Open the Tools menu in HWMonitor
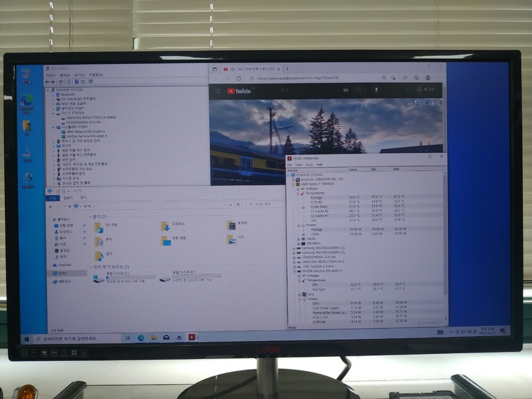Image resolution: width=532 pixels, height=399 pixels. (309, 165)
